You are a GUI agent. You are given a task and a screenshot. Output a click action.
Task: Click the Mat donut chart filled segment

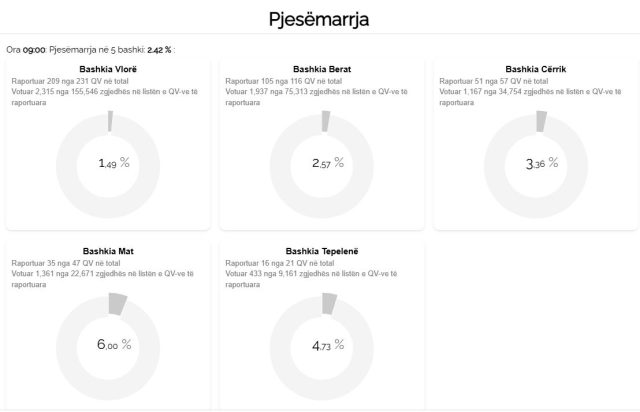pyautogui.click(x=116, y=304)
